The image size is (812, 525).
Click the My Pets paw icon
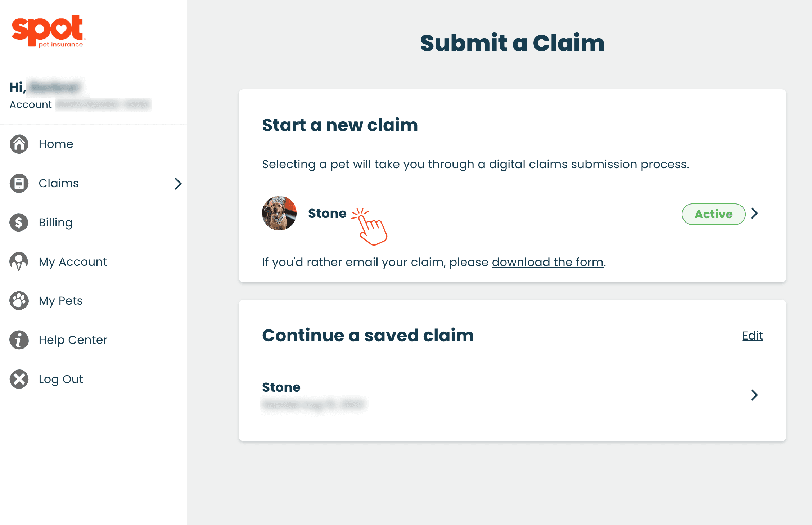(x=18, y=301)
